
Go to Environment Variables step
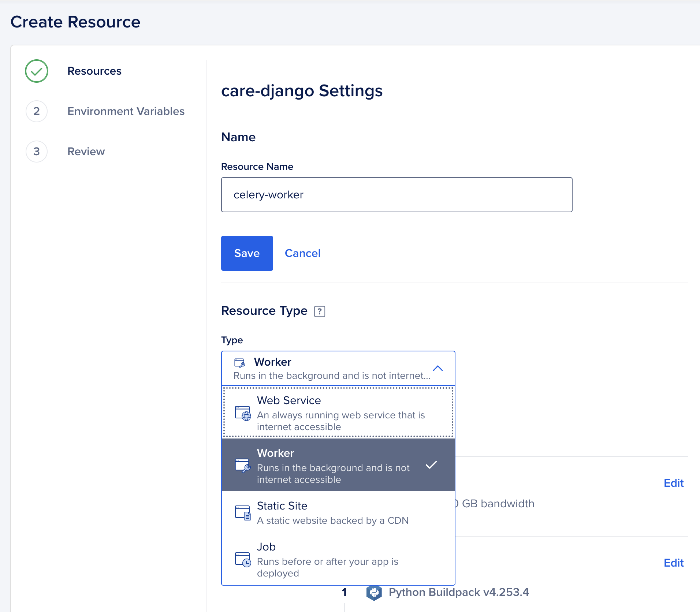pyautogui.click(x=126, y=111)
